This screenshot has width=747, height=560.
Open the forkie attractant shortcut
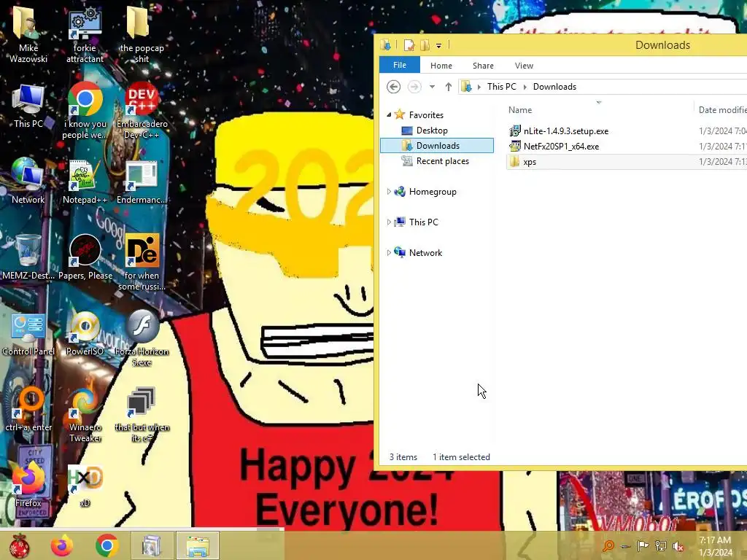[85, 34]
